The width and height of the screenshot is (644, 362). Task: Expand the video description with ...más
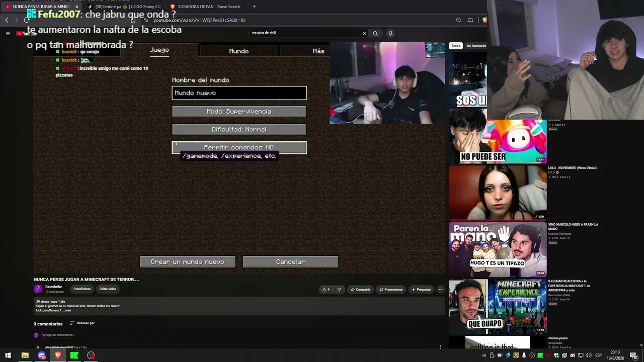pos(67,310)
